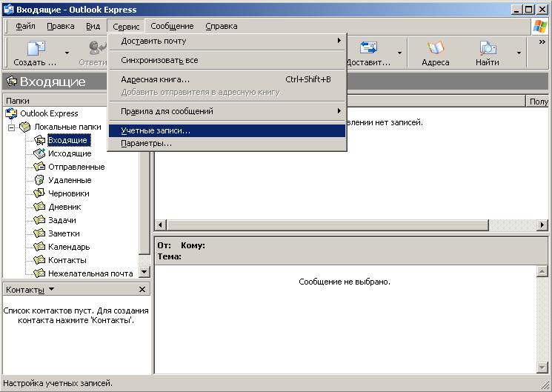The height and width of the screenshot is (392, 552).
Task: Select the Удаленные folder label
Action: pos(70,180)
